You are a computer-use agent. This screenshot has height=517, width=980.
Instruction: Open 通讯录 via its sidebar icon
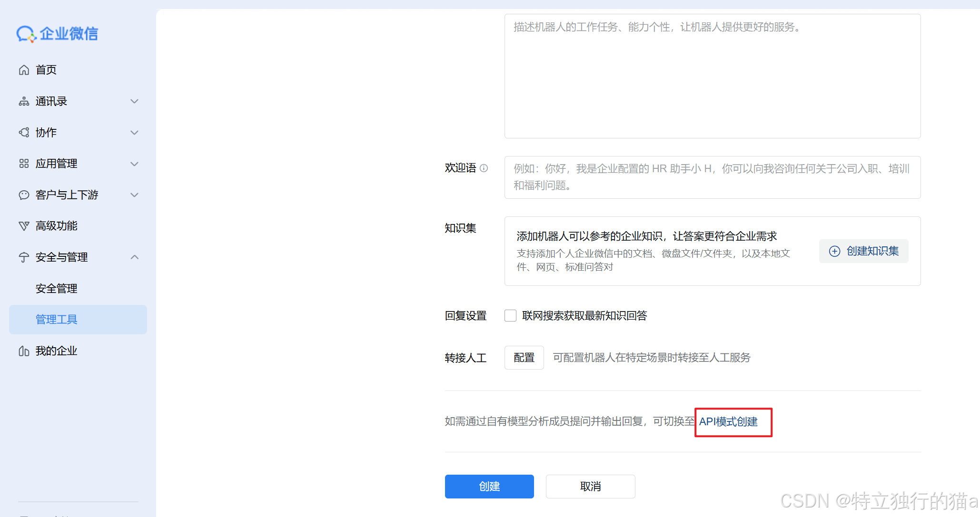(24, 101)
